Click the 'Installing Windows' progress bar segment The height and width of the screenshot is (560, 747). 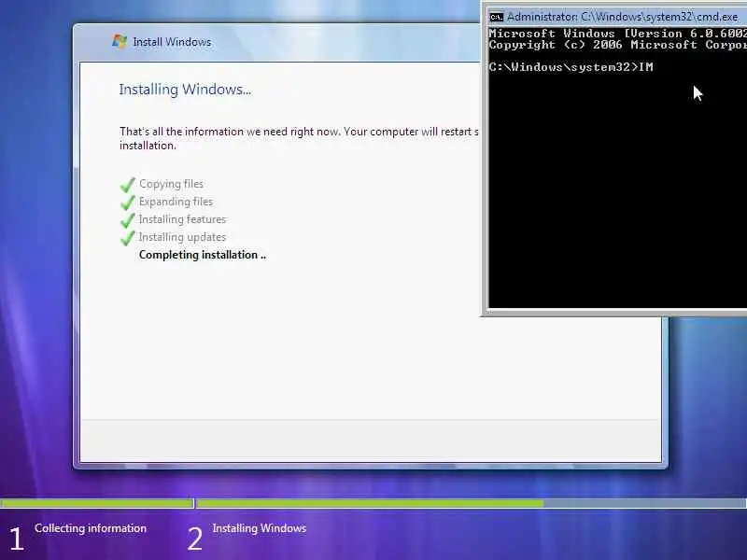point(472,503)
